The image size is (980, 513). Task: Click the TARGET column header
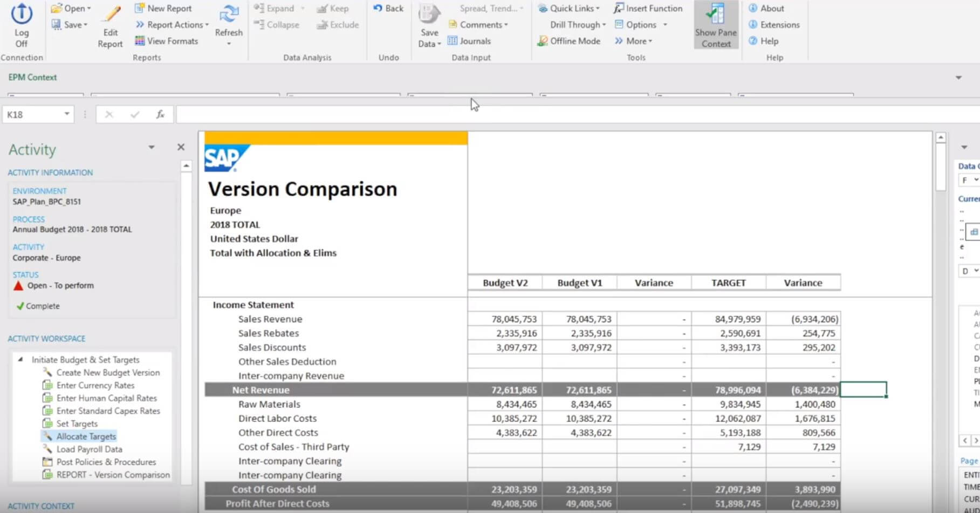(728, 283)
